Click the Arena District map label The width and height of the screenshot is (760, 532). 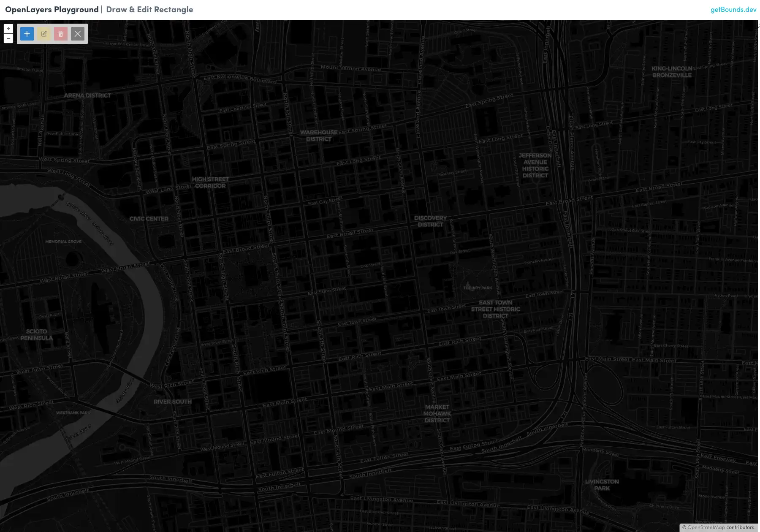tap(87, 95)
